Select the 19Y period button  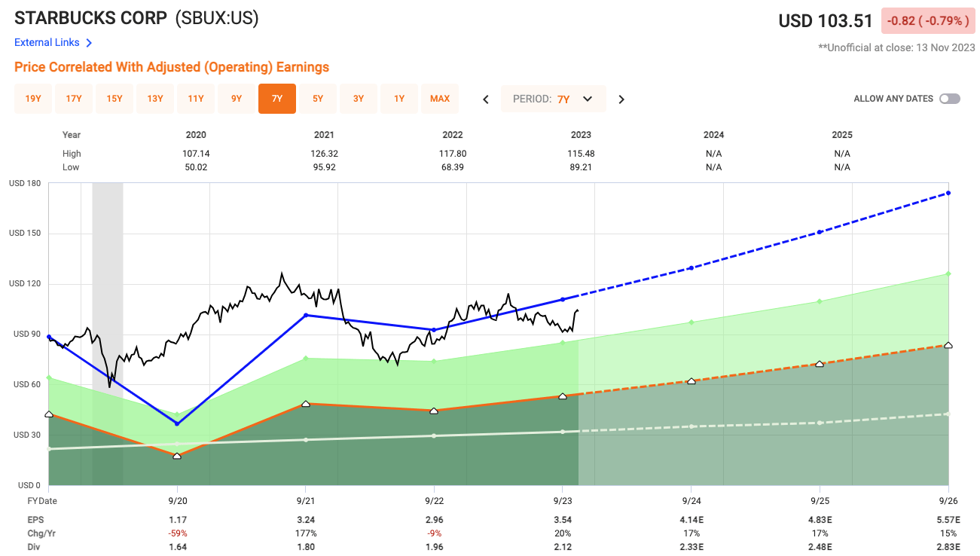pyautogui.click(x=32, y=98)
